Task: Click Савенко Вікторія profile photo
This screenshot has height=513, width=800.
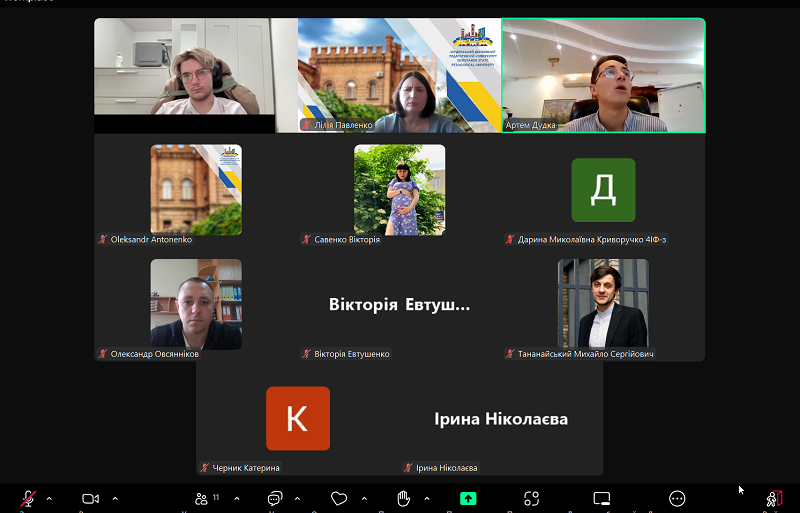Action: (399, 190)
